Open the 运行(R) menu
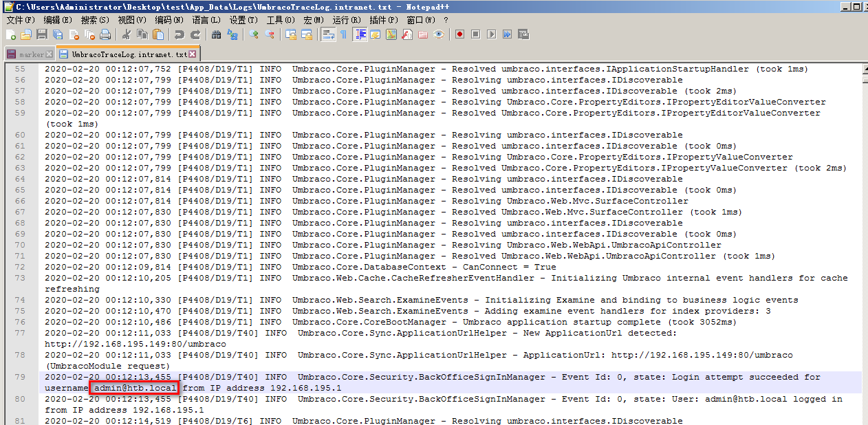 pyautogui.click(x=347, y=20)
